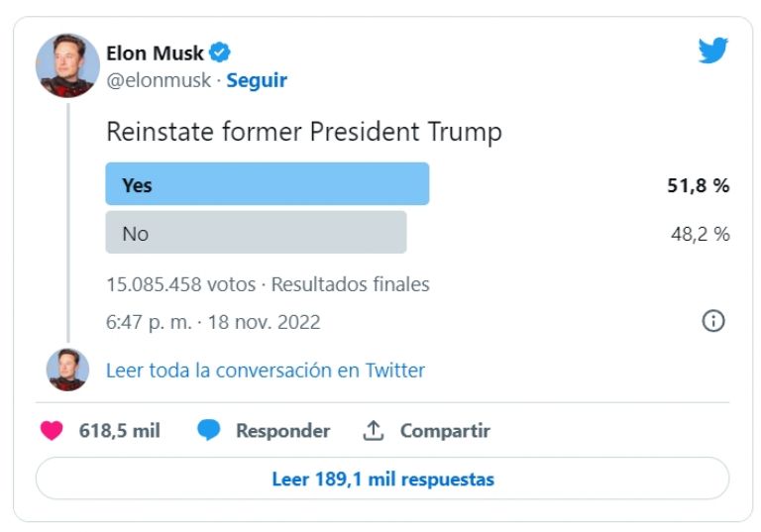
Task: Click the Twitter bird logo
Action: tap(713, 50)
